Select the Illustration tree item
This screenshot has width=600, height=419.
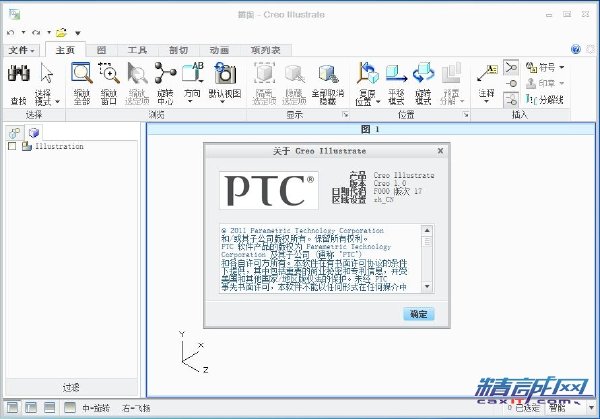(x=59, y=146)
